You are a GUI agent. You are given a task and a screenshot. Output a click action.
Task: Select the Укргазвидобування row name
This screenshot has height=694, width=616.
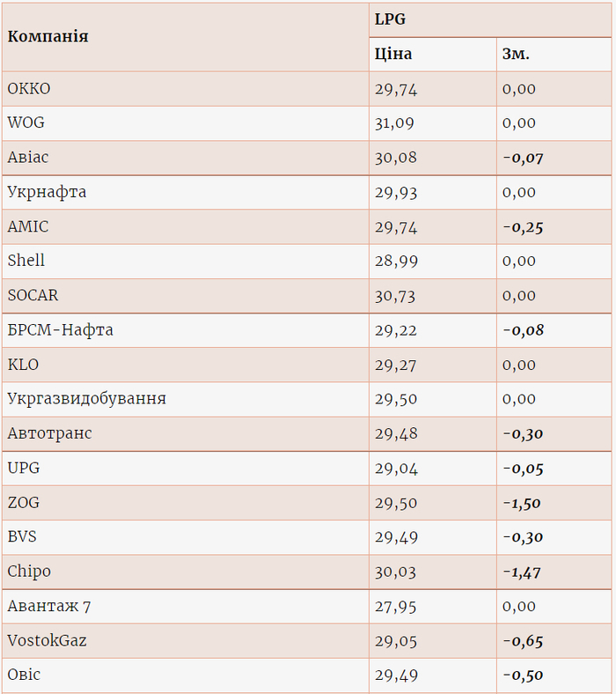coord(86,399)
